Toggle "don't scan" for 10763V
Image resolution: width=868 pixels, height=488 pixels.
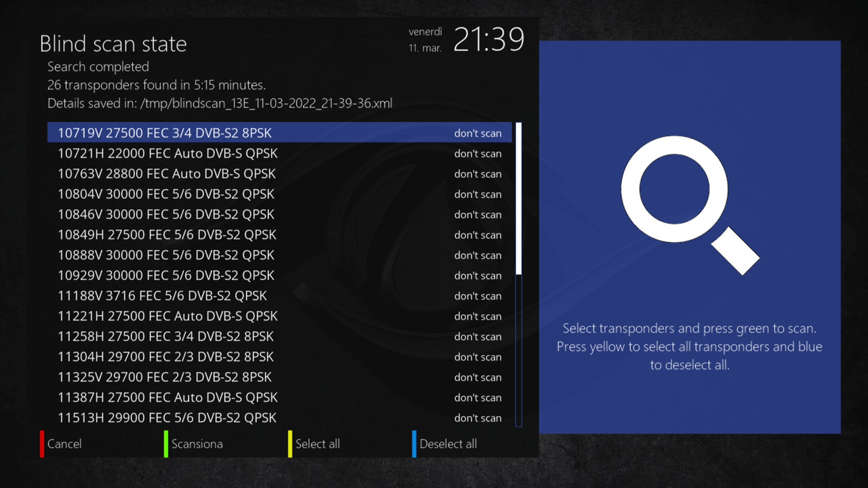(478, 174)
